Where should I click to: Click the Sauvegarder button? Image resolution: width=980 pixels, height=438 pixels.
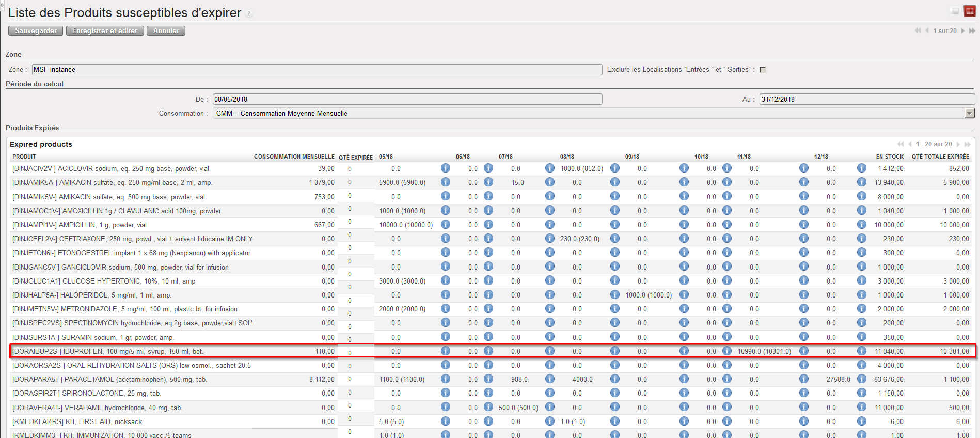click(x=36, y=31)
